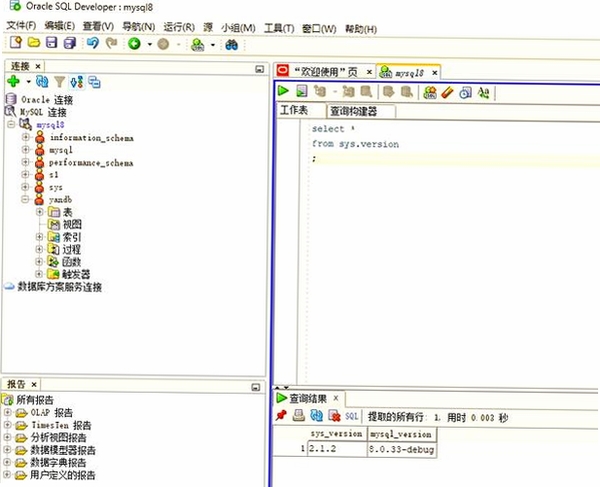The width and height of the screenshot is (600, 487).
Task: Click the 2.1.2 result cell
Action: pos(337,449)
